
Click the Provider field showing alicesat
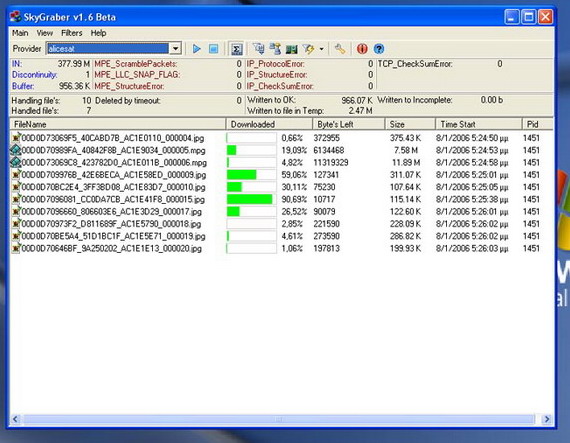pyautogui.click(x=108, y=48)
